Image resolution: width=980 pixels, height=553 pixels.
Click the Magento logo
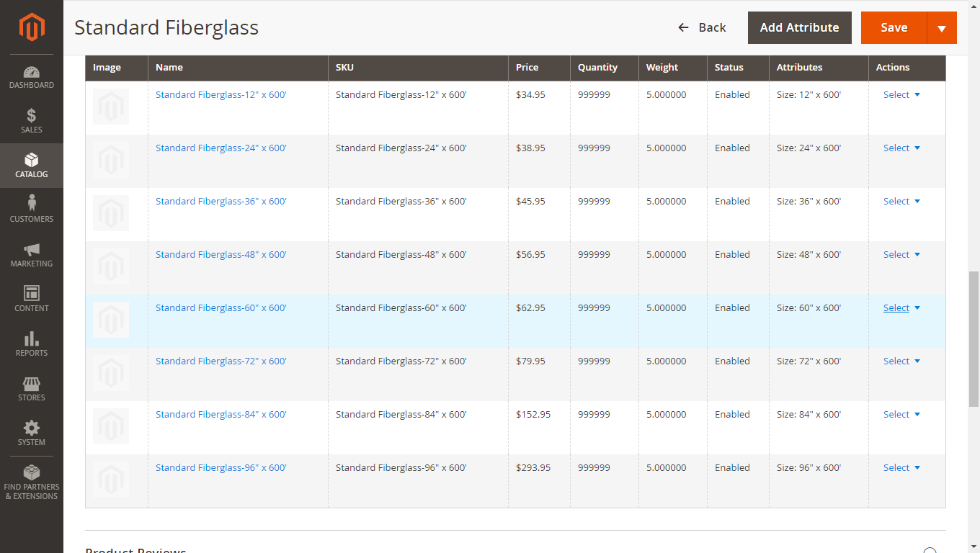click(x=32, y=27)
